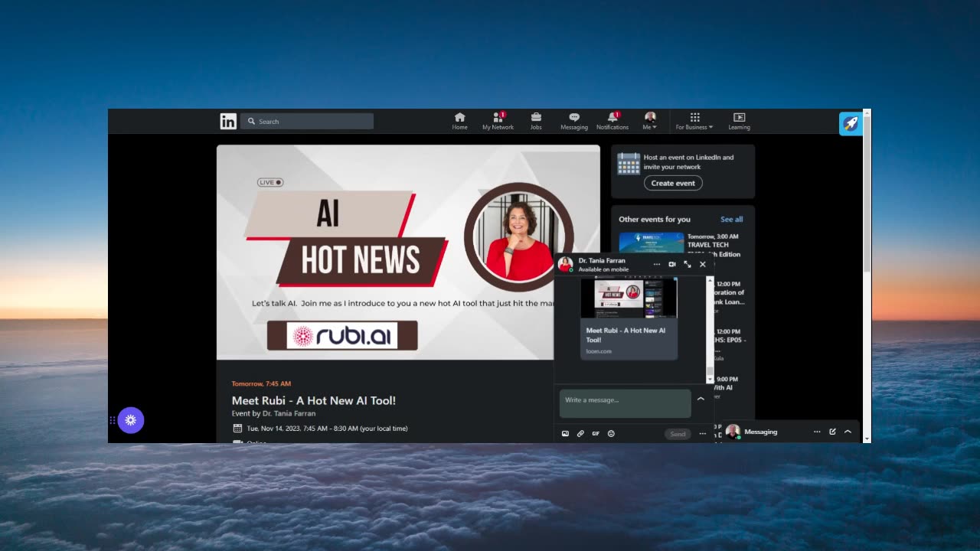Attach an image to the message
The height and width of the screenshot is (551, 980).
pyautogui.click(x=565, y=434)
